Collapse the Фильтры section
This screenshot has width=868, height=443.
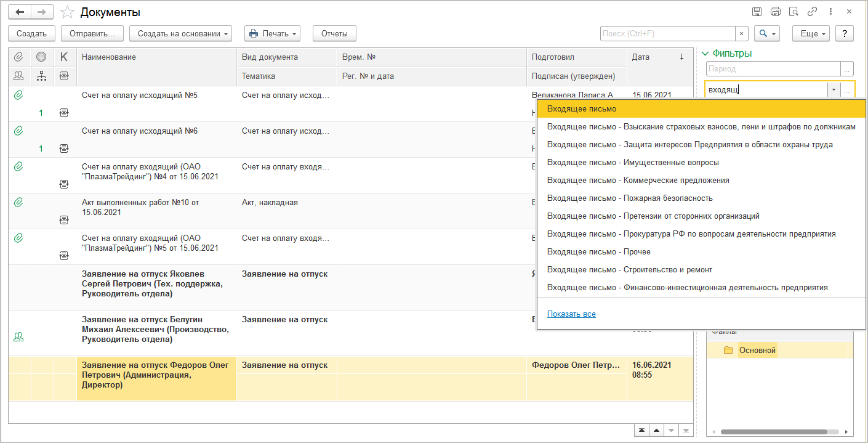point(706,54)
